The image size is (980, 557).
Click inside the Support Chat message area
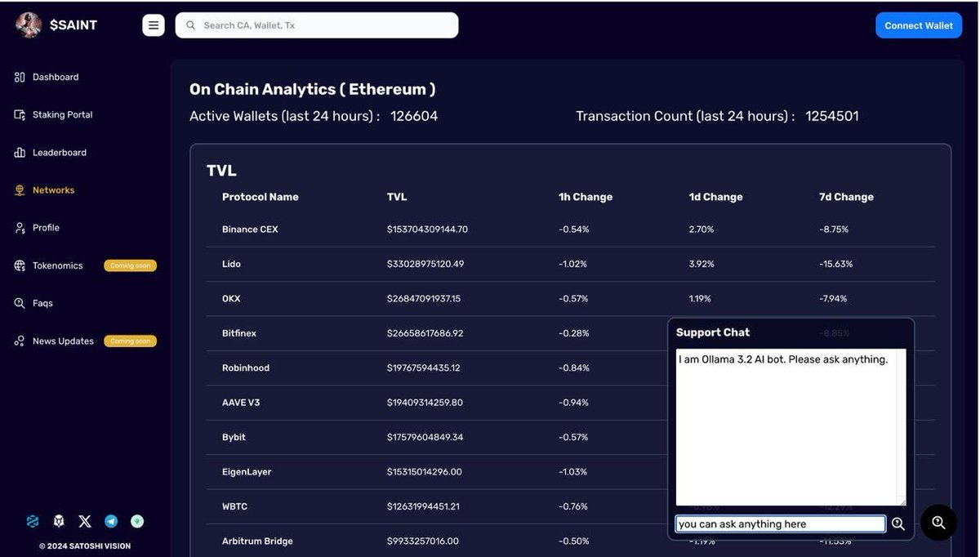point(791,427)
